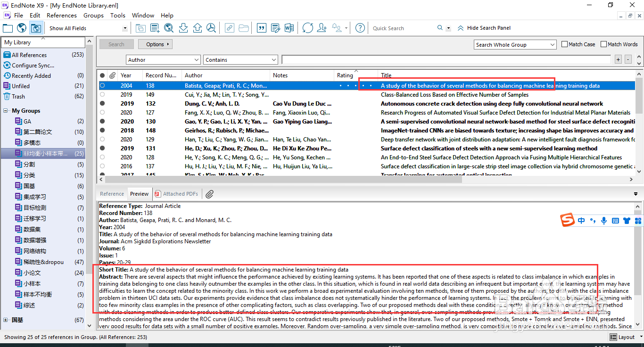Viewport: 644px width, 347px height.
Task: Select Integrated Library & Online Search Mode icon
Action: 36,28
